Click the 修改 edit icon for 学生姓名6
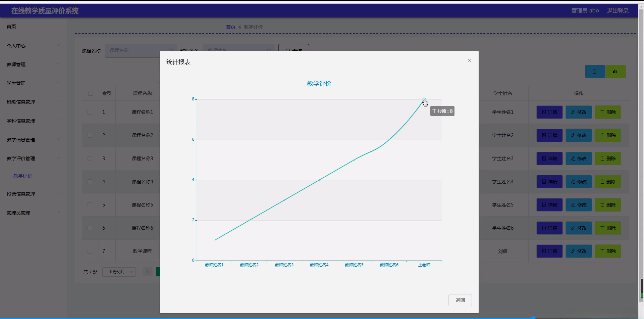Screen dimensions: 644x319 tap(578, 228)
